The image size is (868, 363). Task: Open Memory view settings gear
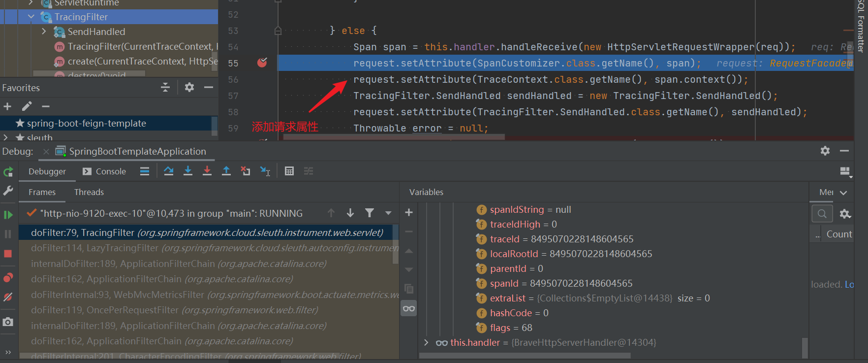pos(845,214)
